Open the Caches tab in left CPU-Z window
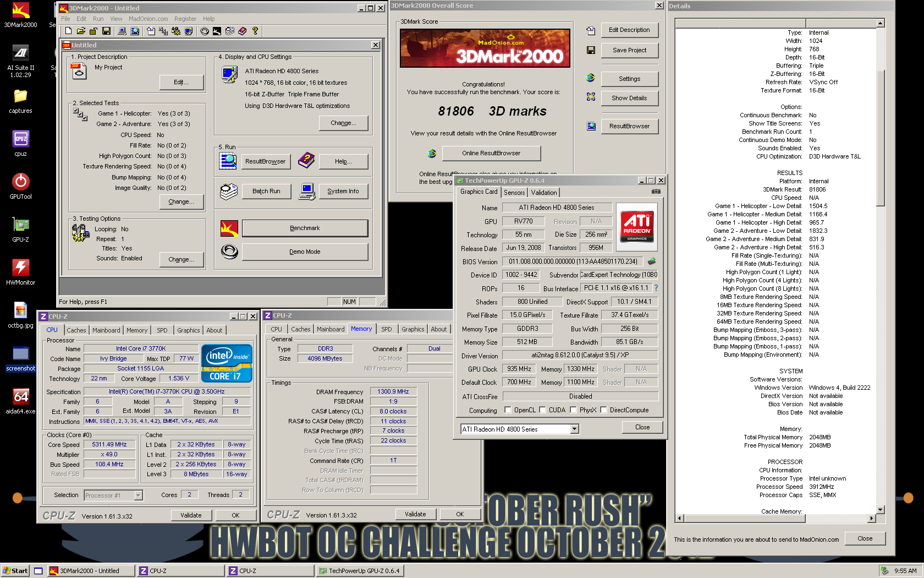Viewport: 924px width, 578px height. pos(76,330)
